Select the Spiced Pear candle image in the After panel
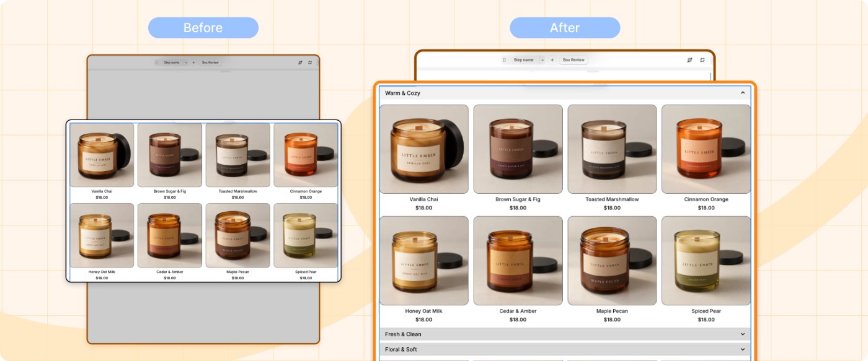Image resolution: width=868 pixels, height=361 pixels. pyautogui.click(x=706, y=261)
